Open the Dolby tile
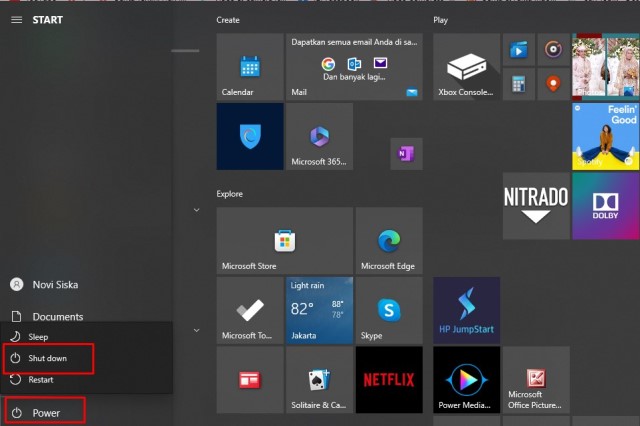 (606, 206)
